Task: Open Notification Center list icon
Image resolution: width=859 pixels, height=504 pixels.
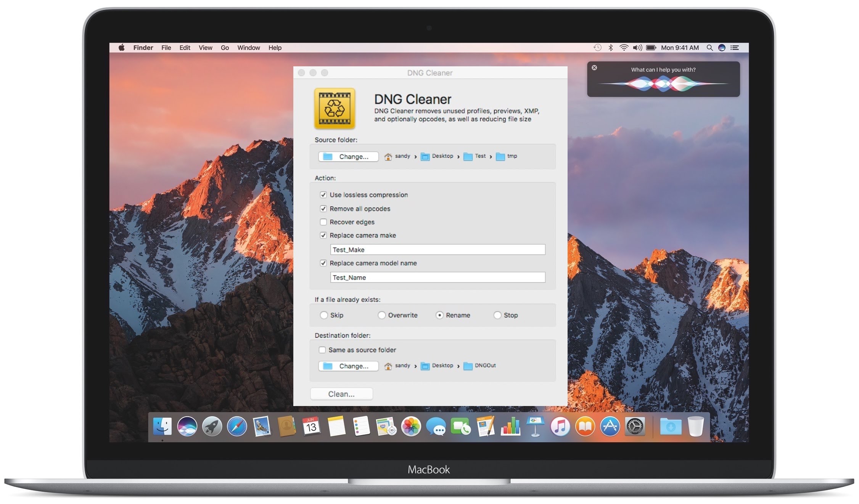Action: click(735, 48)
